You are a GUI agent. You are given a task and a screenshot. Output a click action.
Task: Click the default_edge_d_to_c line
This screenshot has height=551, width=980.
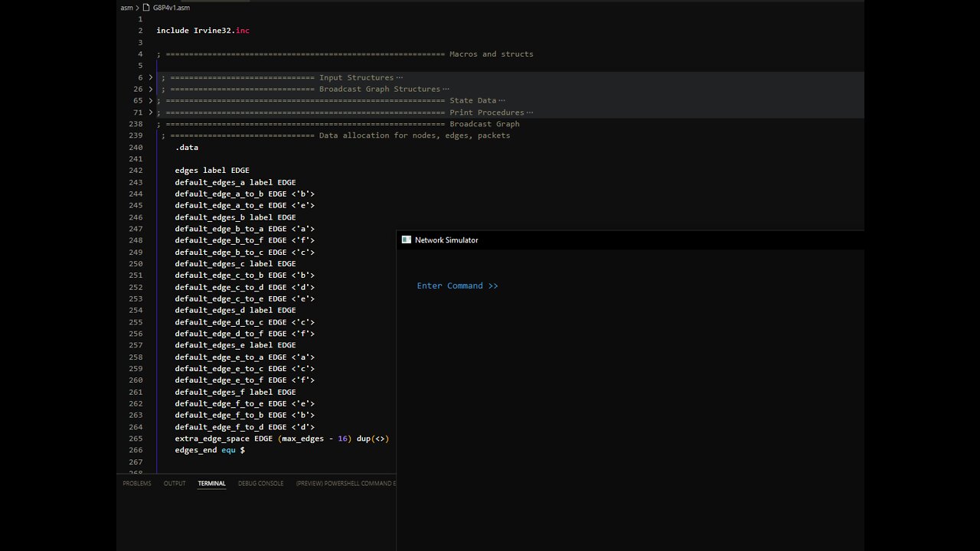coord(245,322)
